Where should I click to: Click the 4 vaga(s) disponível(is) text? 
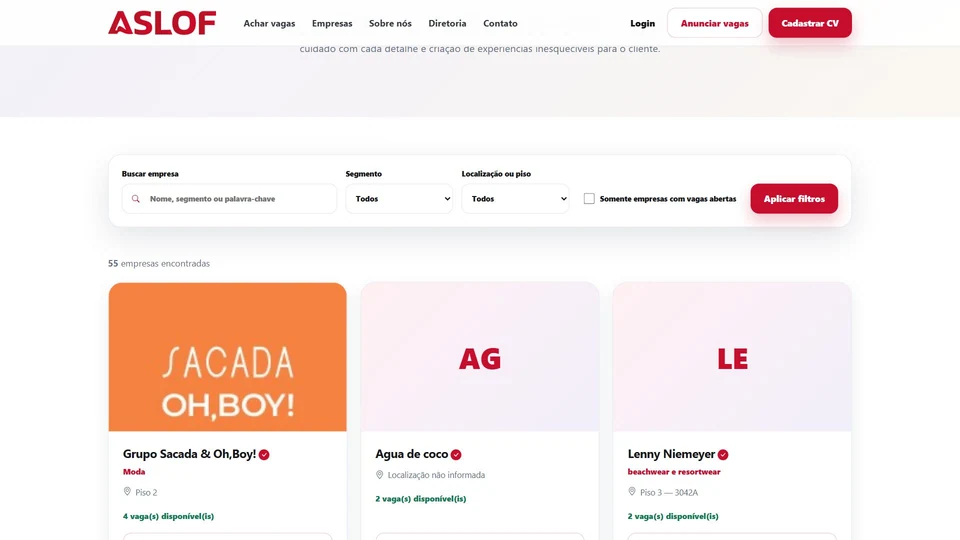[168, 516]
